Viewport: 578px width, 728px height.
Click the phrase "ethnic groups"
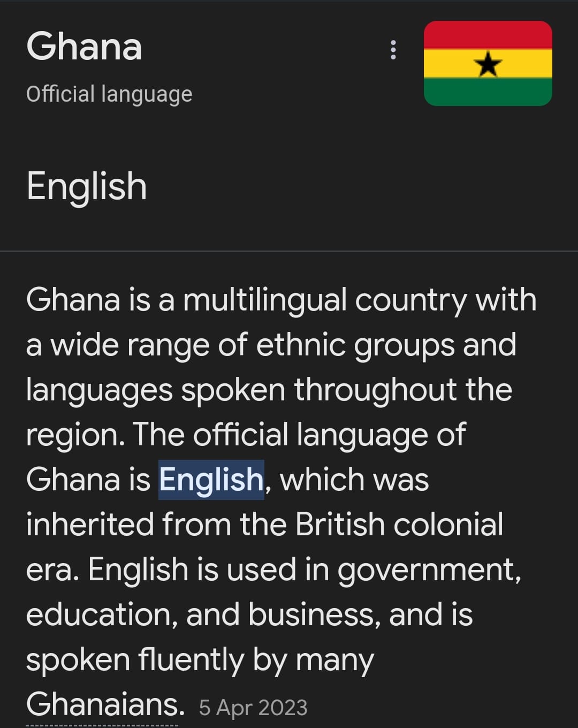(x=355, y=345)
